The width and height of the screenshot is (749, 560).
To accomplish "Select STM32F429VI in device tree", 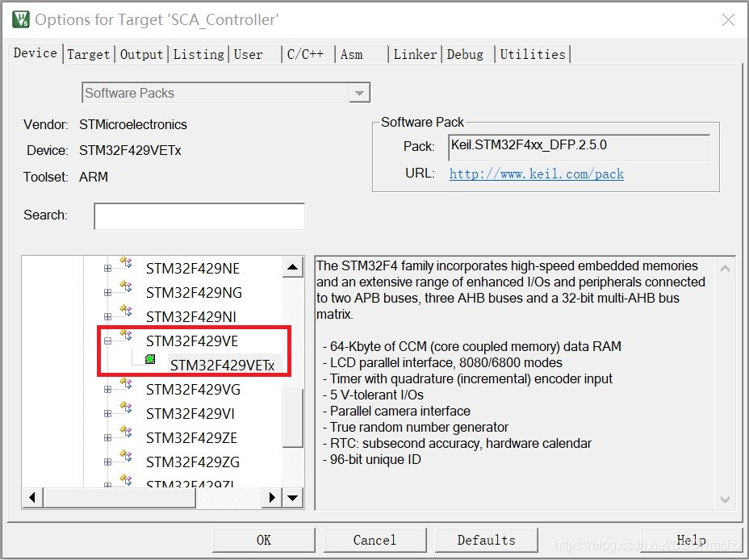I will point(190,414).
